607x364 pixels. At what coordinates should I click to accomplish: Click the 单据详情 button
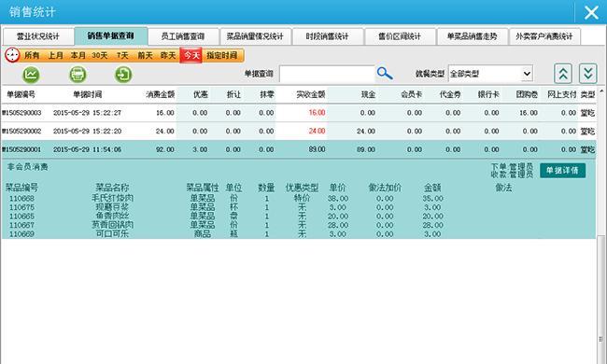[x=562, y=171]
